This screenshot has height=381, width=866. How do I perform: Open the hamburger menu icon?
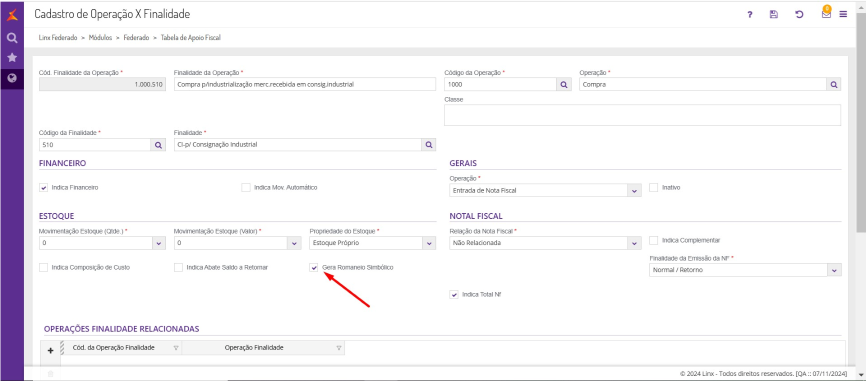point(843,15)
